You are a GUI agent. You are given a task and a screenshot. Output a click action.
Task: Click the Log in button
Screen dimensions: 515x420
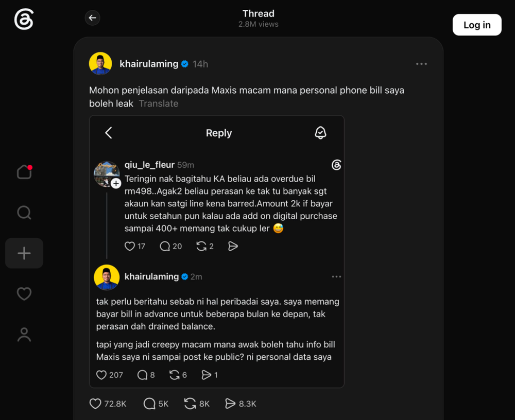coord(477,25)
